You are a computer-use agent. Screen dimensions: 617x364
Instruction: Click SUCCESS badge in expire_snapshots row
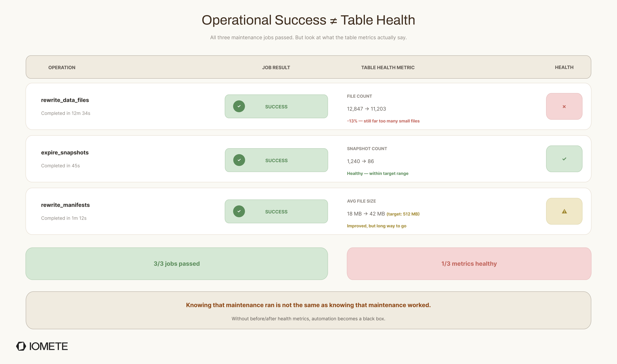coord(276,160)
